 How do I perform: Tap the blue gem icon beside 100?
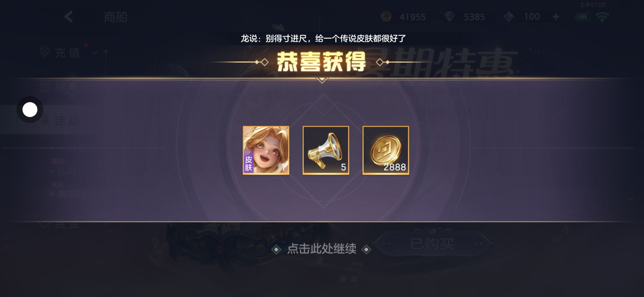coord(509,17)
